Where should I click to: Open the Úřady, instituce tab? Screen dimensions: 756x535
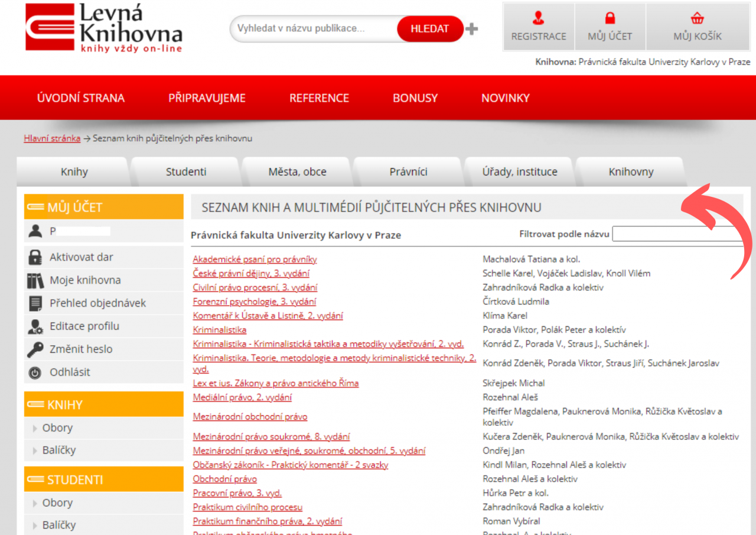(x=519, y=172)
